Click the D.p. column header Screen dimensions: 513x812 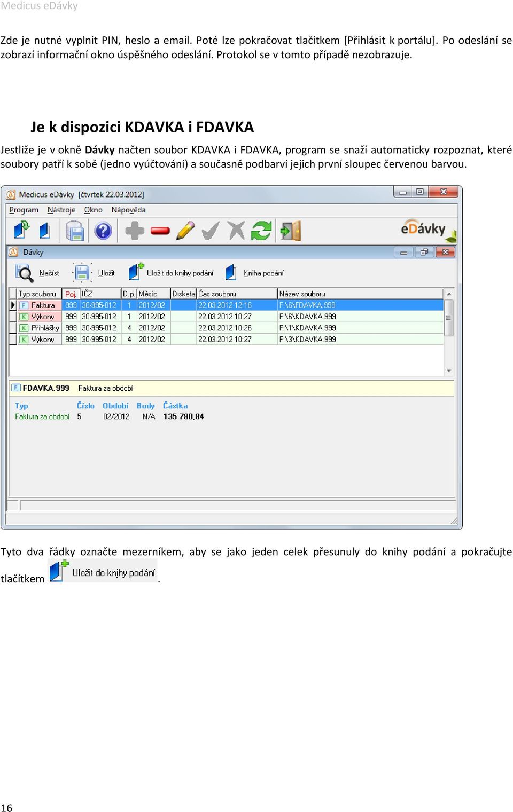tap(129, 294)
